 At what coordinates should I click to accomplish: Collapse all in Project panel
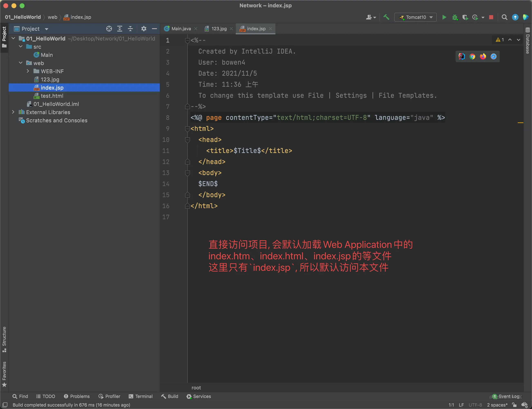[130, 29]
